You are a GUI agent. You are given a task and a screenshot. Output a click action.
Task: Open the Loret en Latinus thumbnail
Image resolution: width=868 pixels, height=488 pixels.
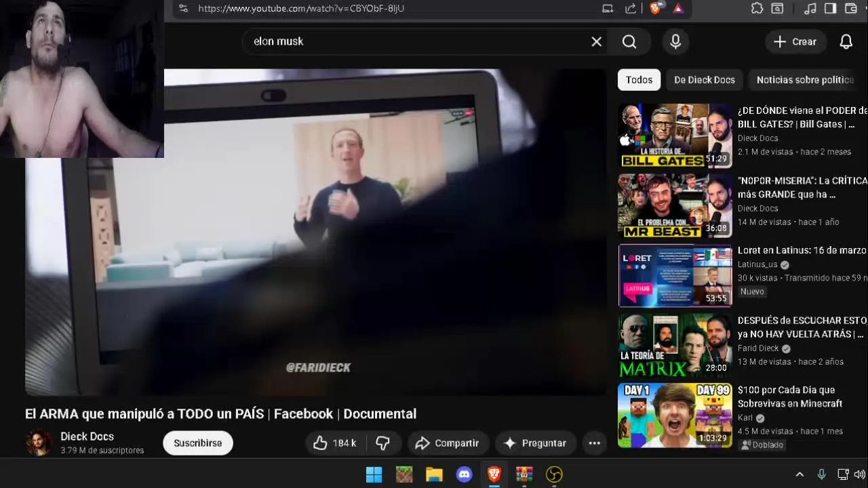point(675,276)
